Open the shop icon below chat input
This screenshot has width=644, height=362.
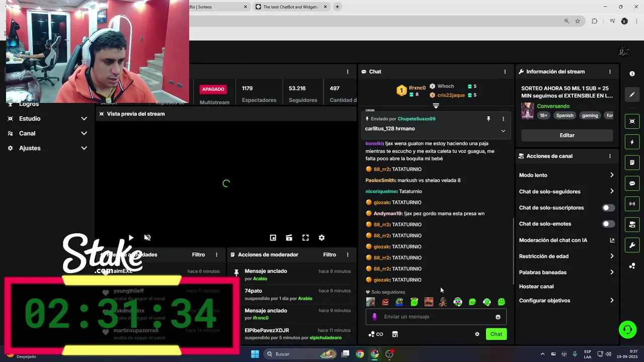coord(395,334)
